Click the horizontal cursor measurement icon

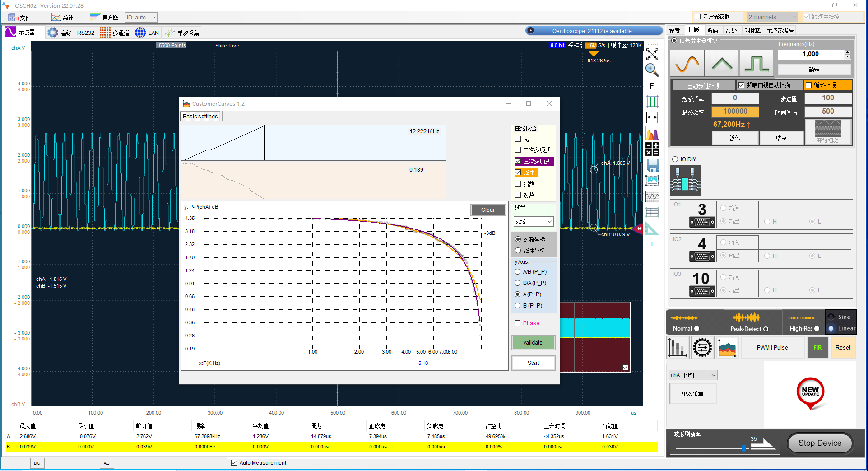coord(652,117)
